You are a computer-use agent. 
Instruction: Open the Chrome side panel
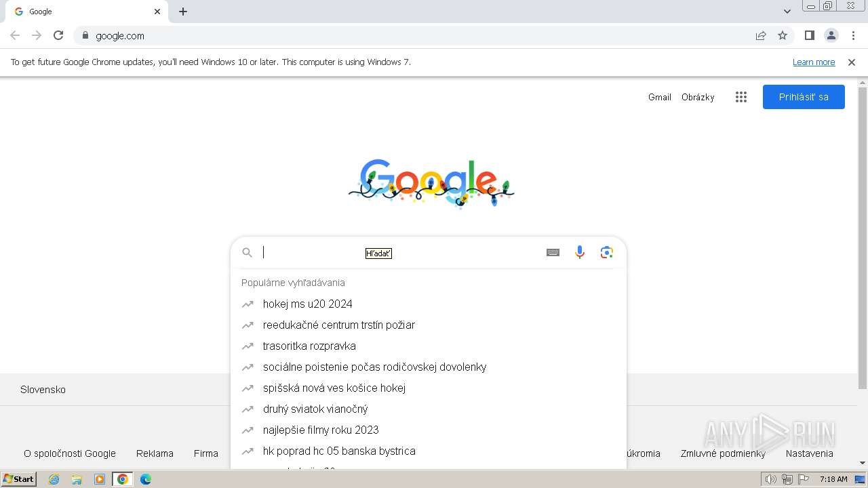tap(809, 35)
